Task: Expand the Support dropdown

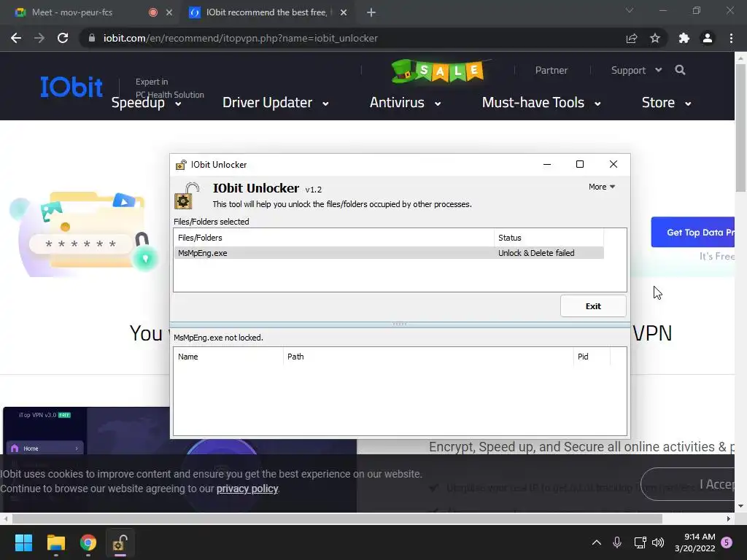Action: coord(636,71)
